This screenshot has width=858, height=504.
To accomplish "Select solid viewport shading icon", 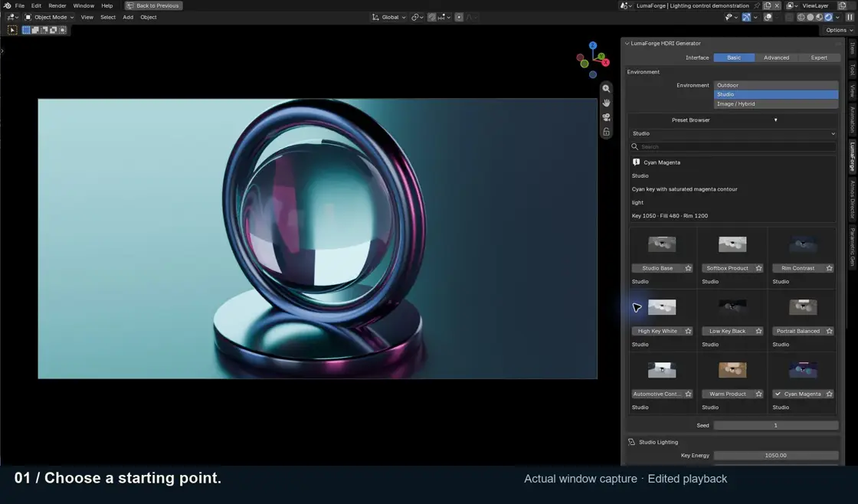I will [811, 17].
